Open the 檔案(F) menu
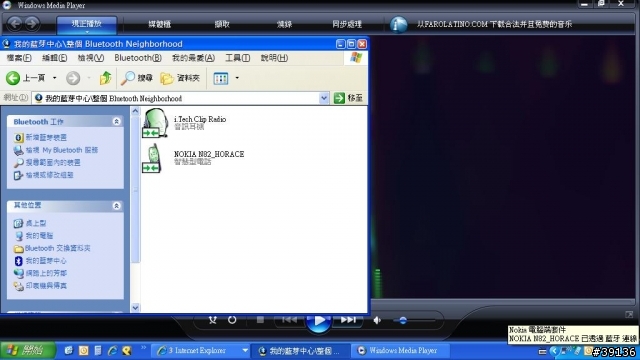This screenshot has width=640, height=360. [x=19, y=58]
